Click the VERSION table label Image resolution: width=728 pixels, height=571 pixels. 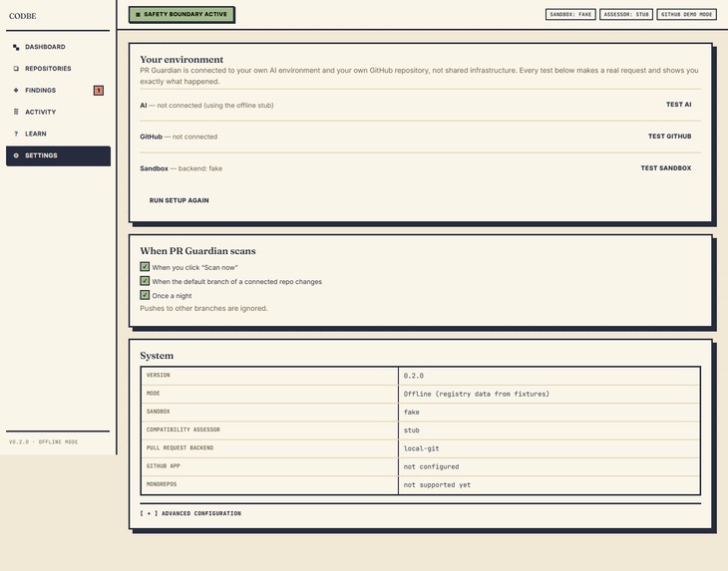click(158, 376)
